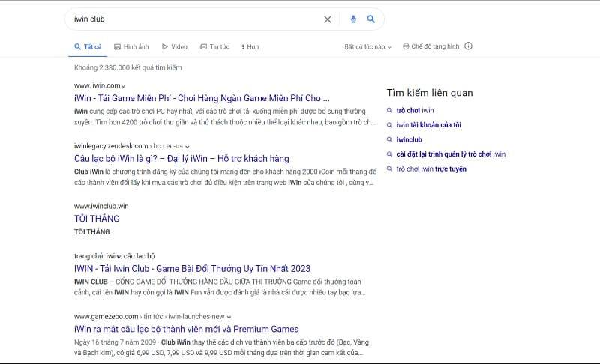Image resolution: width=600 pixels, height=364 pixels.
Task: Switch to the Tin tức tab
Action: coord(214,46)
